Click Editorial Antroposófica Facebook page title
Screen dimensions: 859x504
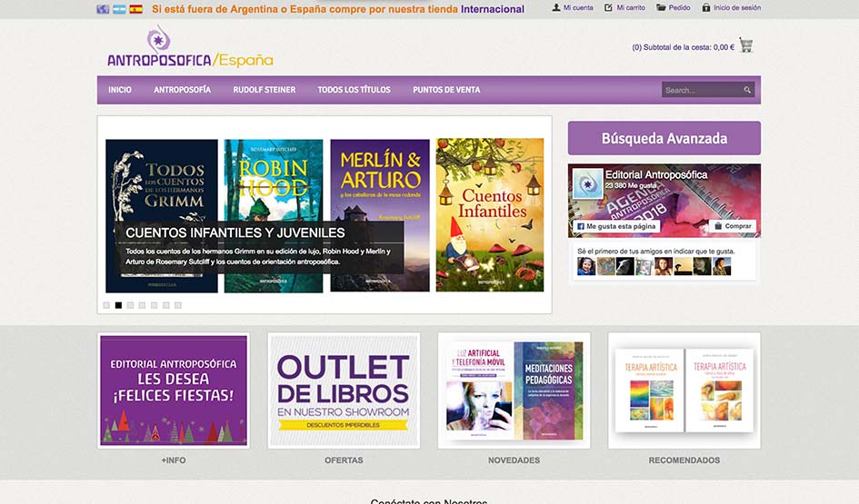655,175
